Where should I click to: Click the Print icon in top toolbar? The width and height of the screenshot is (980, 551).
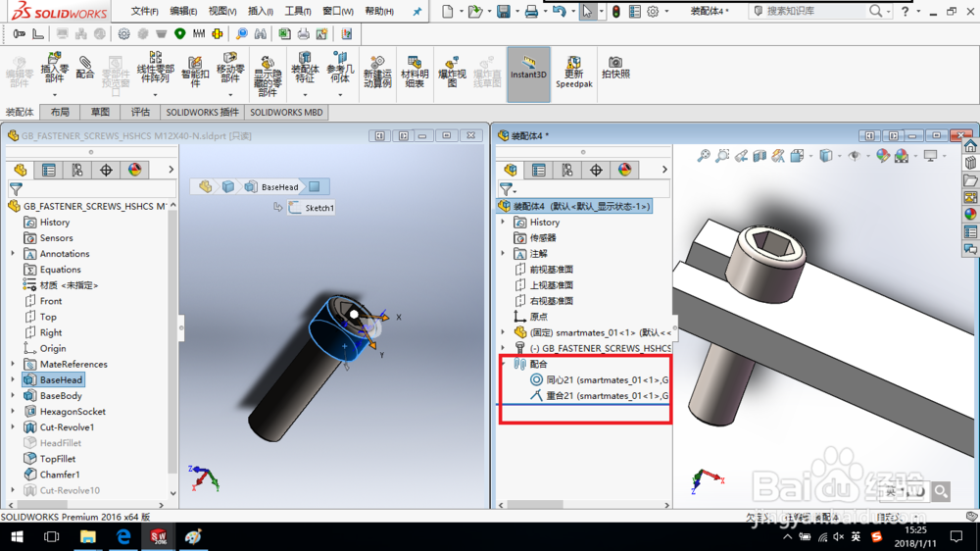(x=531, y=11)
